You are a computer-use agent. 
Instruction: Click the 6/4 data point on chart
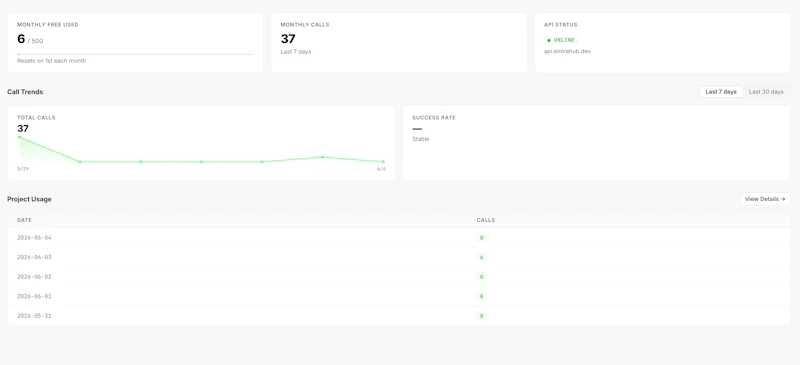pyautogui.click(x=383, y=162)
